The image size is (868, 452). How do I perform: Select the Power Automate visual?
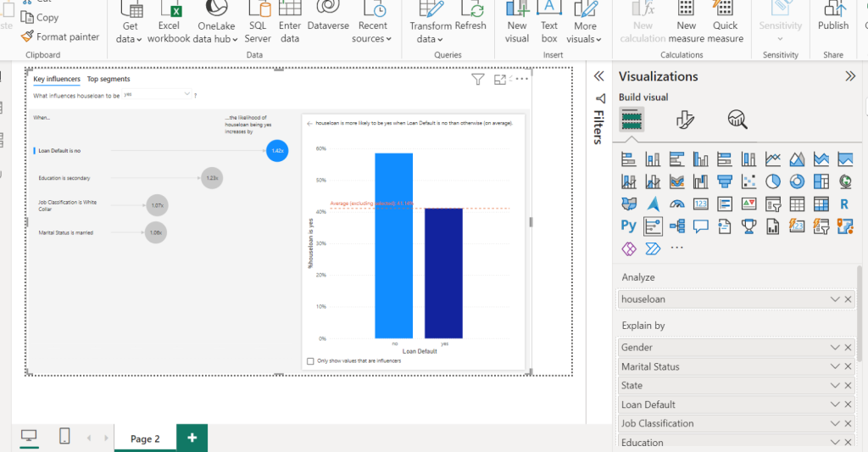653,248
